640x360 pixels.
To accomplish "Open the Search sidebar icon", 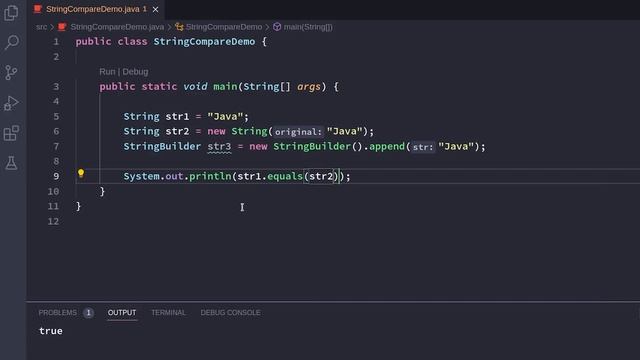I will tap(11, 42).
